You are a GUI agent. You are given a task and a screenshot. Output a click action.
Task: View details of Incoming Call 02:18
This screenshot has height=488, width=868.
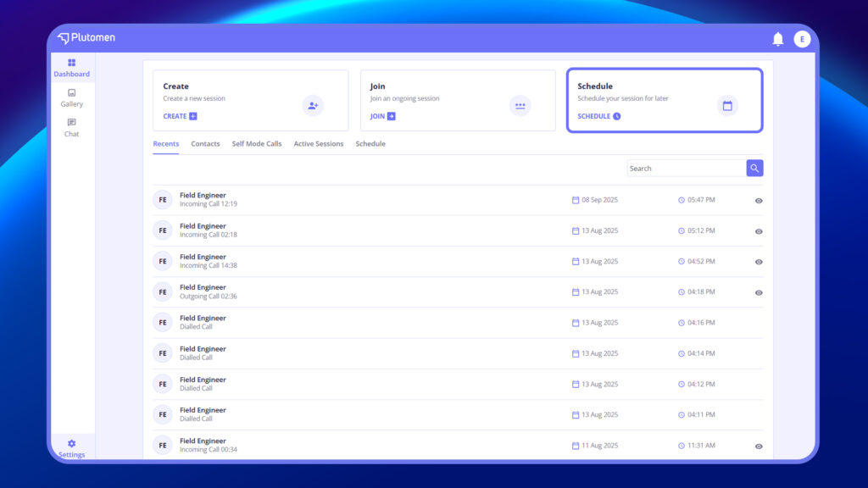[x=759, y=231]
